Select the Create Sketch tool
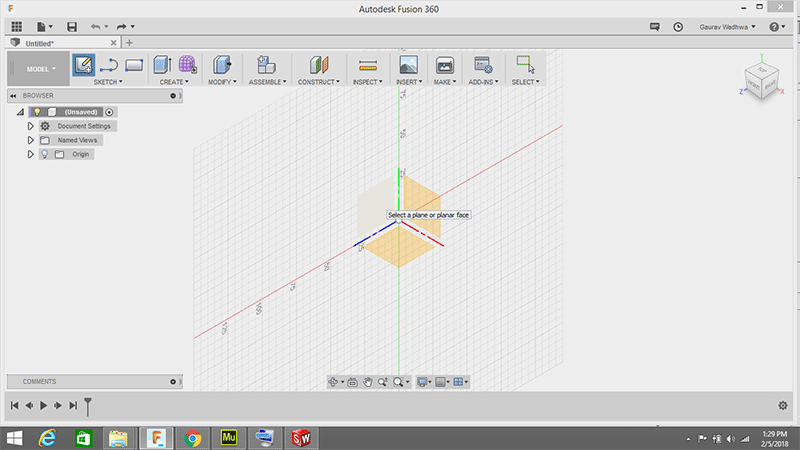This screenshot has height=450, width=800. 83,65
